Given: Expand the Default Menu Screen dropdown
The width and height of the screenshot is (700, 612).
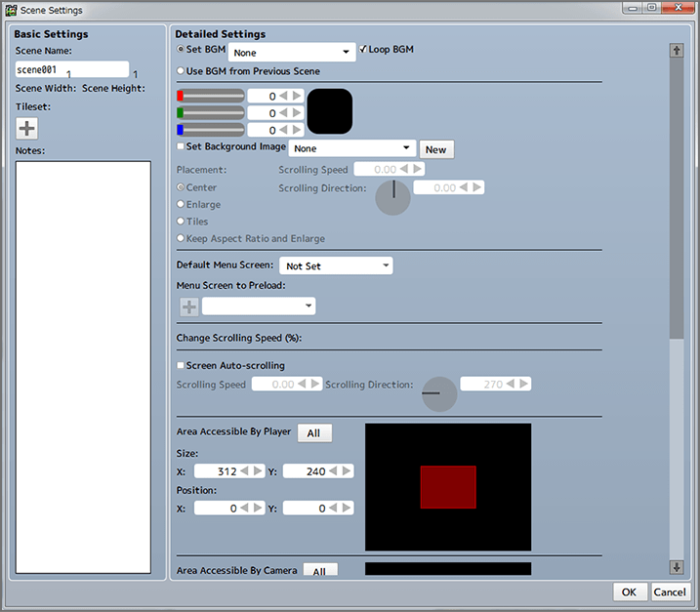Looking at the screenshot, I should [x=336, y=265].
